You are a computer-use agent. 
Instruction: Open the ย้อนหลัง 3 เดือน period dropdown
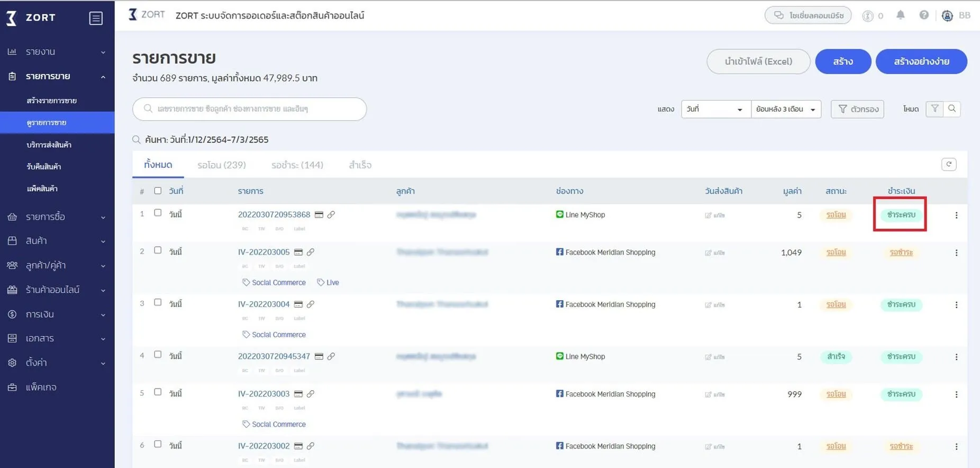786,109
